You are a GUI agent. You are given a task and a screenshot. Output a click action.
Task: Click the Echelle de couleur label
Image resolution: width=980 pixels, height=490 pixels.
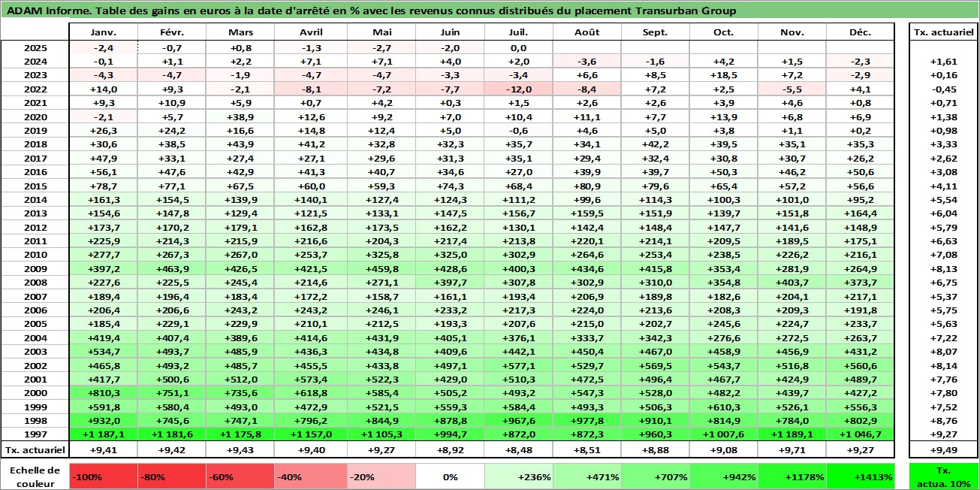click(35, 475)
